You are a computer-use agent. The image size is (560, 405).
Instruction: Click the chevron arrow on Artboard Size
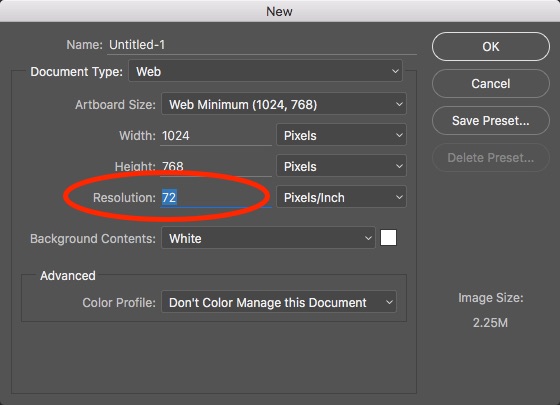click(399, 104)
